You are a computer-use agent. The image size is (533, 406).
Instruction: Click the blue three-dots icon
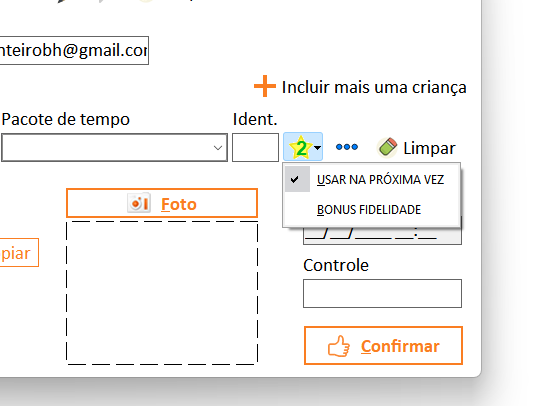347,147
